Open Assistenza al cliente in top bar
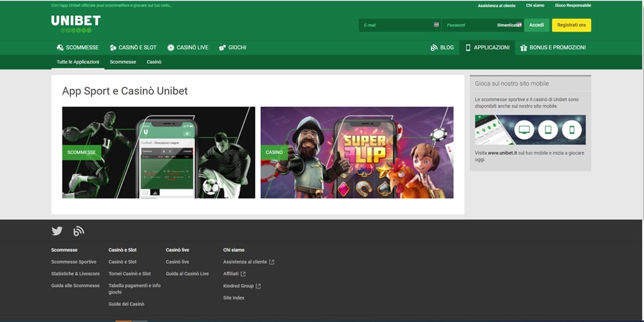This screenshot has width=644, height=322. [x=497, y=6]
